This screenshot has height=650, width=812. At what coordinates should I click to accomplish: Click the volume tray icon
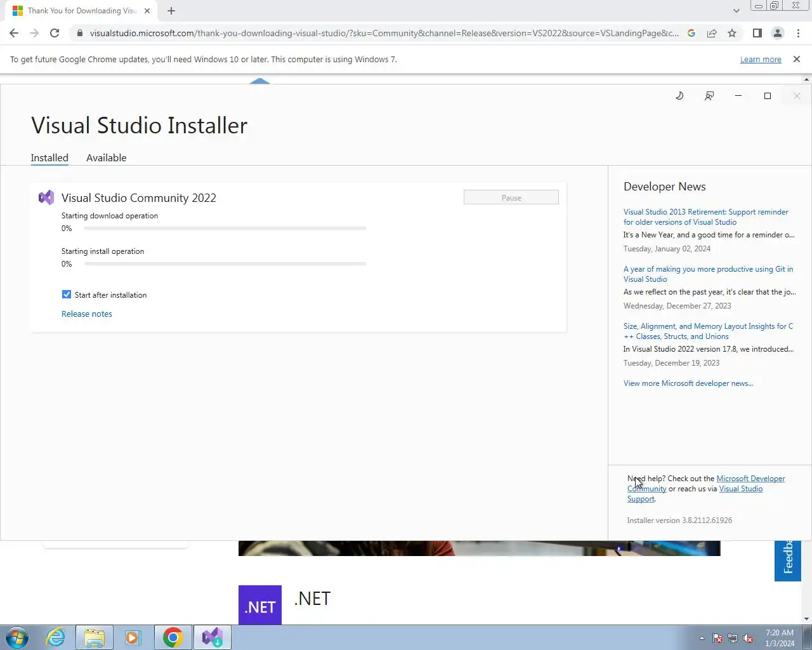(x=749, y=639)
